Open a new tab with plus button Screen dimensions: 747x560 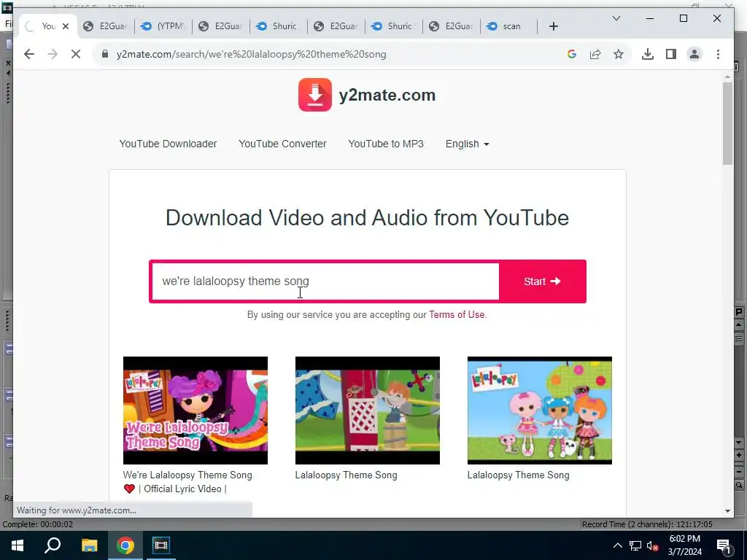[x=553, y=27]
